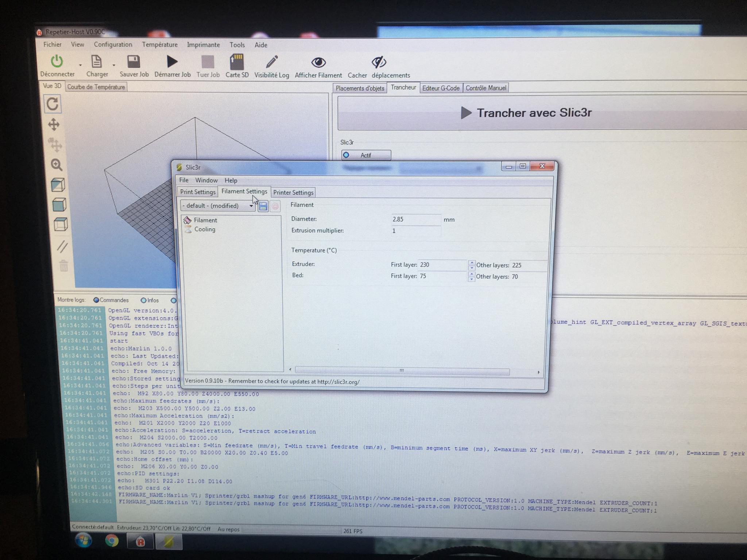Screen dimensions: 747x560
Task: Start printing with Démarrer Job icon
Action: click(172, 61)
